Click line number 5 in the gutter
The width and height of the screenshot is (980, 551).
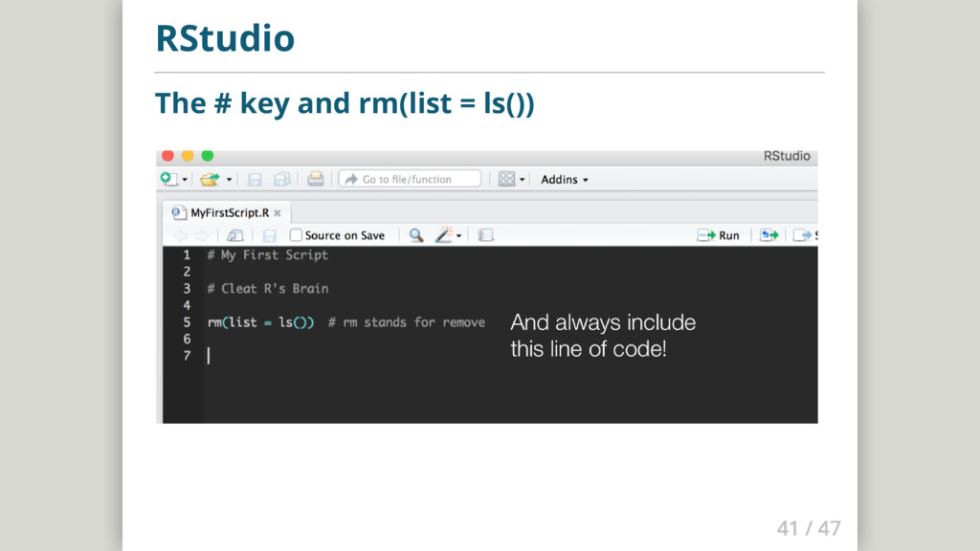[187, 322]
